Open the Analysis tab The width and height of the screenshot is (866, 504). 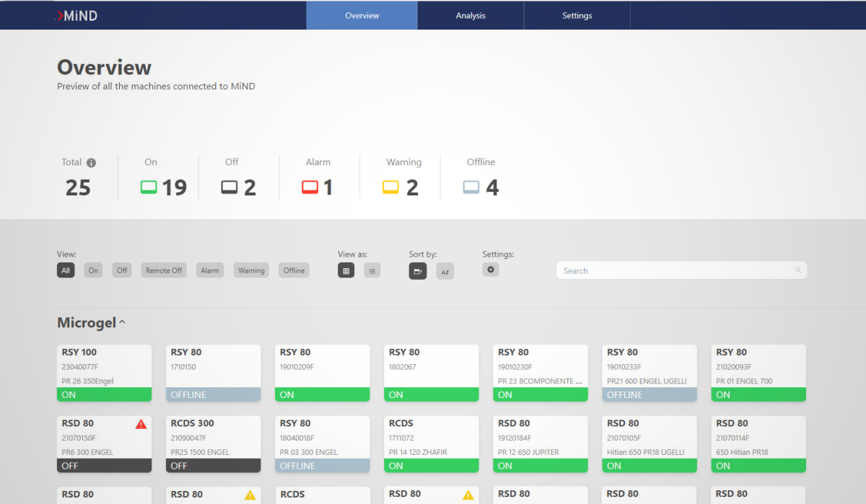tap(471, 15)
